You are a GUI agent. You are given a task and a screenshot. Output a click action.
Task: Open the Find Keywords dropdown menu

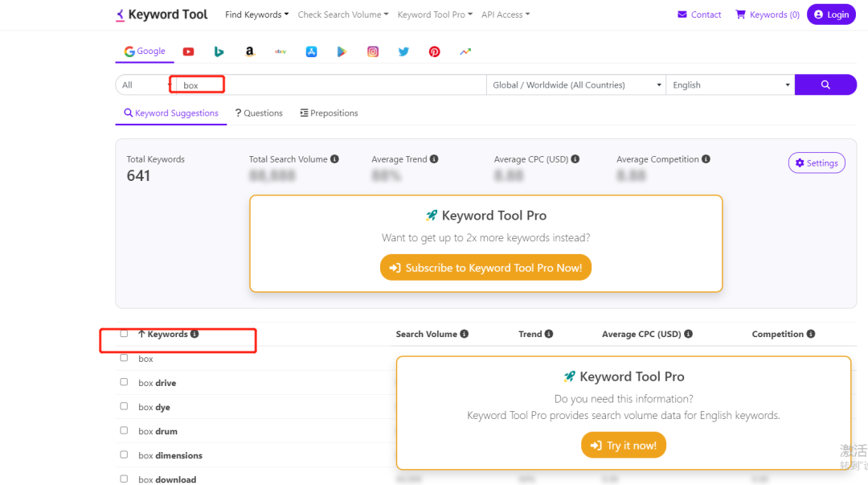tap(257, 14)
